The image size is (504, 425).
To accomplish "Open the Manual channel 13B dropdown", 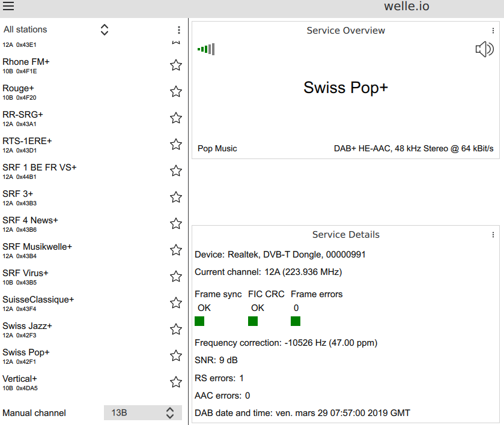I will point(143,413).
